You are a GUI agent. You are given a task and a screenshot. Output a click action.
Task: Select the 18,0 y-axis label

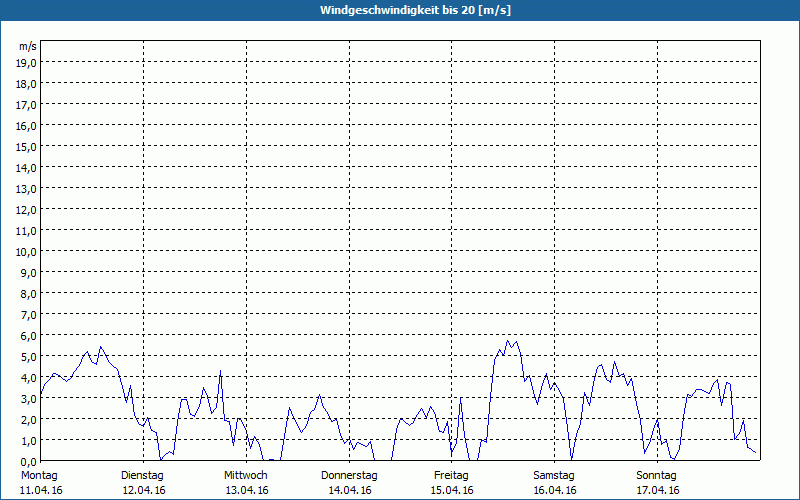click(x=27, y=84)
